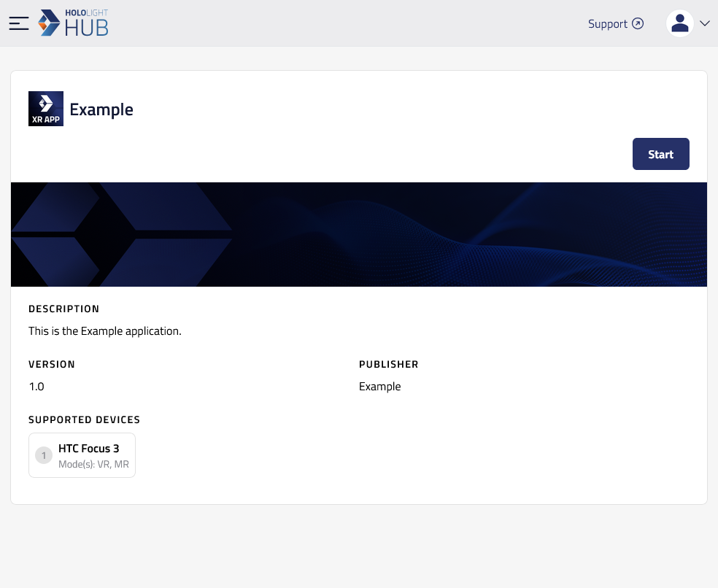718x588 pixels.
Task: Click the version value 1.0
Action: tap(36, 387)
